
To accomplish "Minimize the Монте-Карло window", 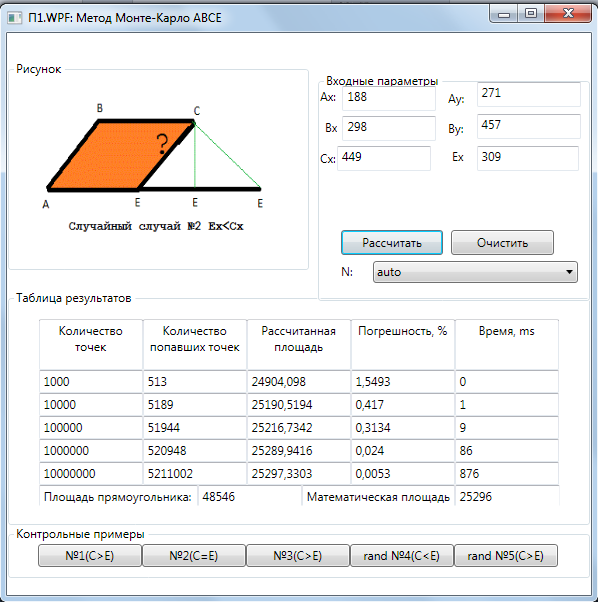I will pos(504,14).
